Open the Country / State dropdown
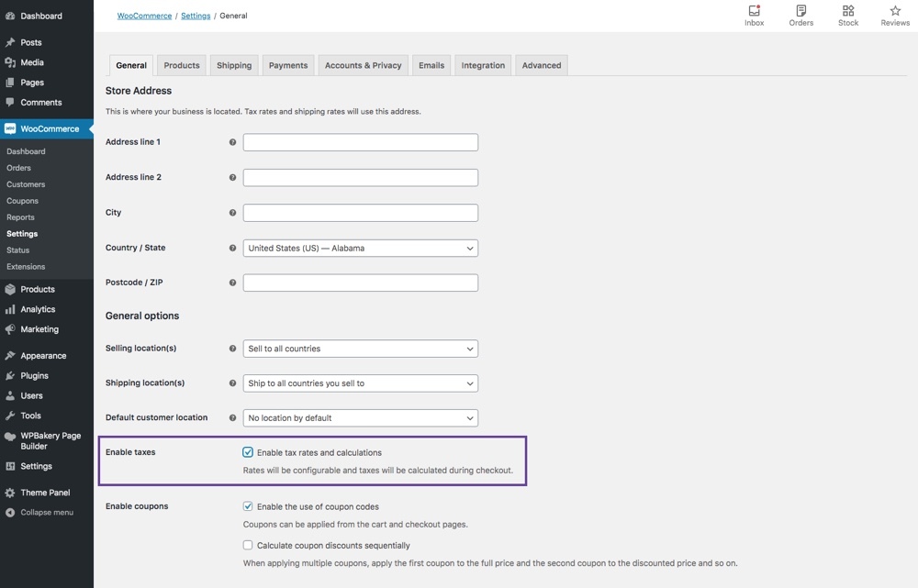The height and width of the screenshot is (588, 918). [360, 248]
